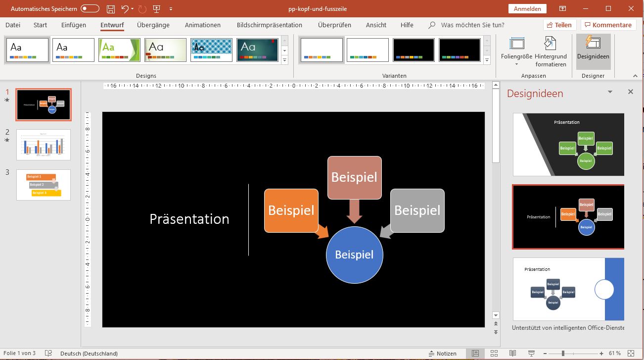
Task: Click the Save icon
Action: coord(110,8)
